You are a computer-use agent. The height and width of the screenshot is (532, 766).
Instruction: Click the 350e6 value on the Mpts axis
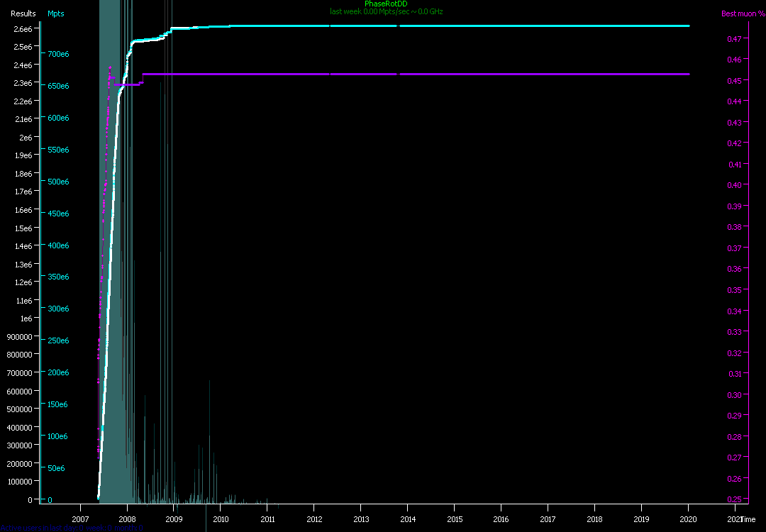click(57, 277)
